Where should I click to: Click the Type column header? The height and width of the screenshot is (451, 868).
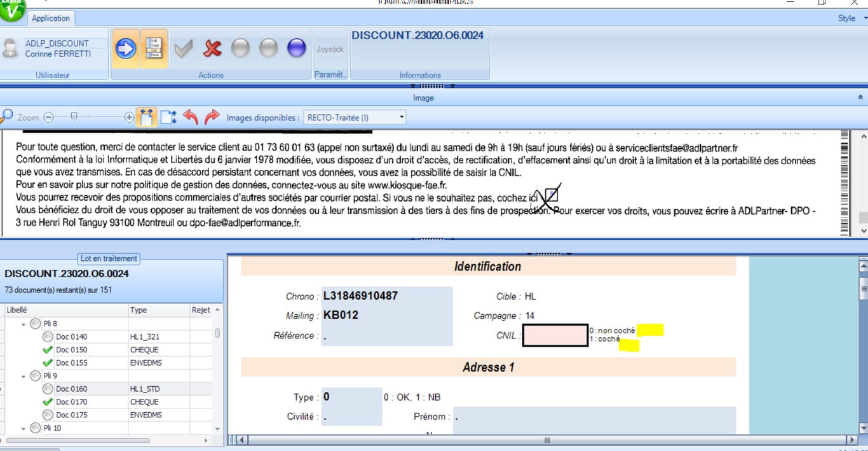[159, 310]
